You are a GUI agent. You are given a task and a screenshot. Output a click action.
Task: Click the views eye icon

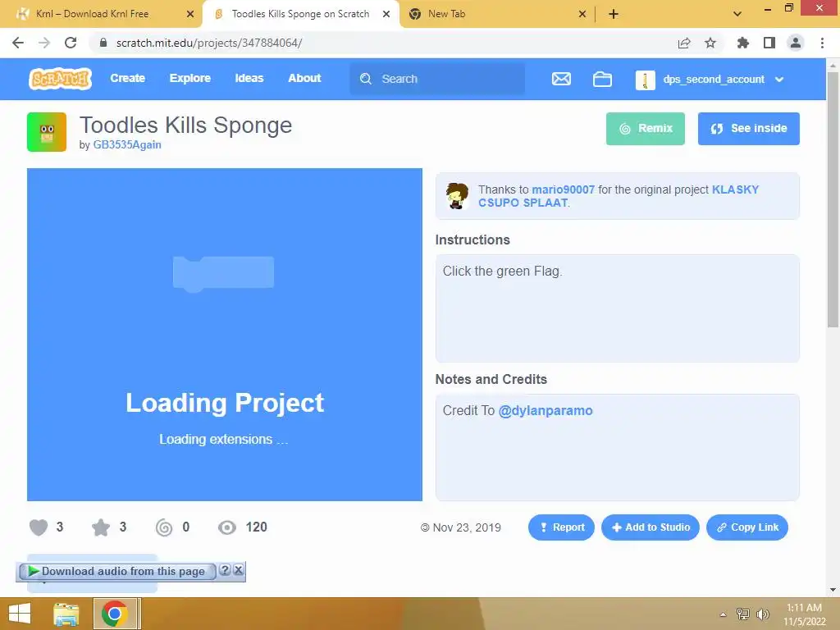pos(227,527)
